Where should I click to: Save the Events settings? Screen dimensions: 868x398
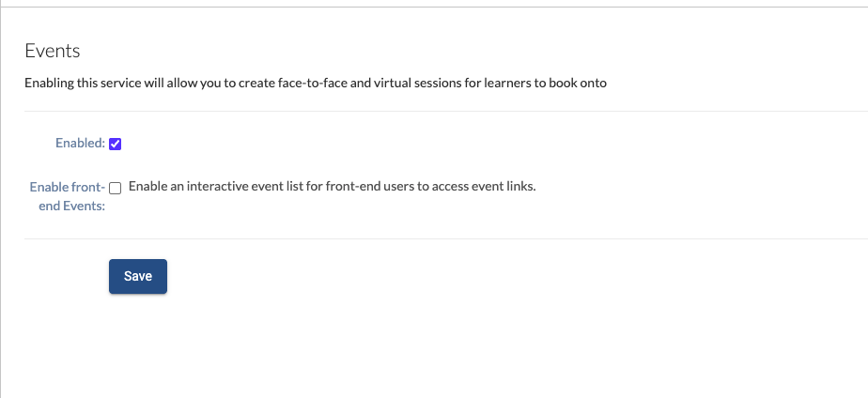coord(138,276)
